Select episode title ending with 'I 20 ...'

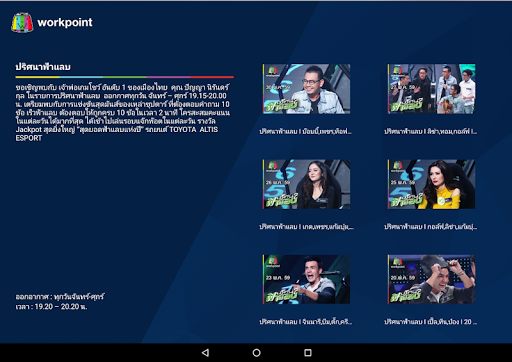(x=430, y=322)
